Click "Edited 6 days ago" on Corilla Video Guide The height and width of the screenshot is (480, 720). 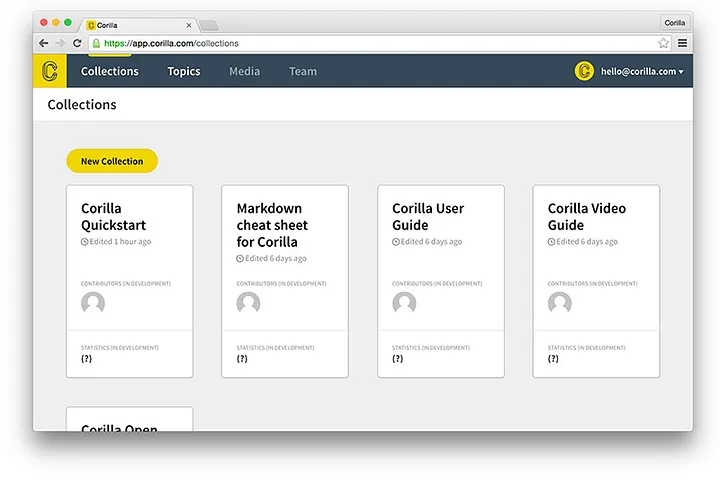[587, 242]
